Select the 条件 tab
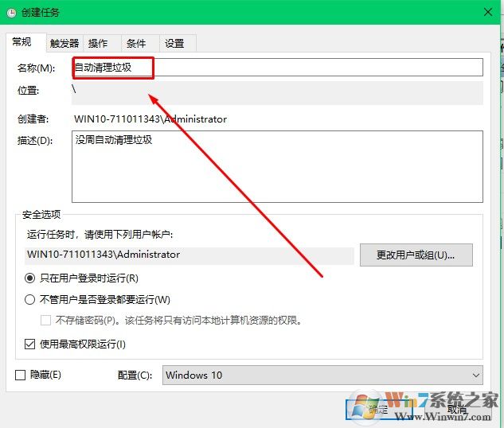The width and height of the screenshot is (504, 428). click(x=136, y=44)
